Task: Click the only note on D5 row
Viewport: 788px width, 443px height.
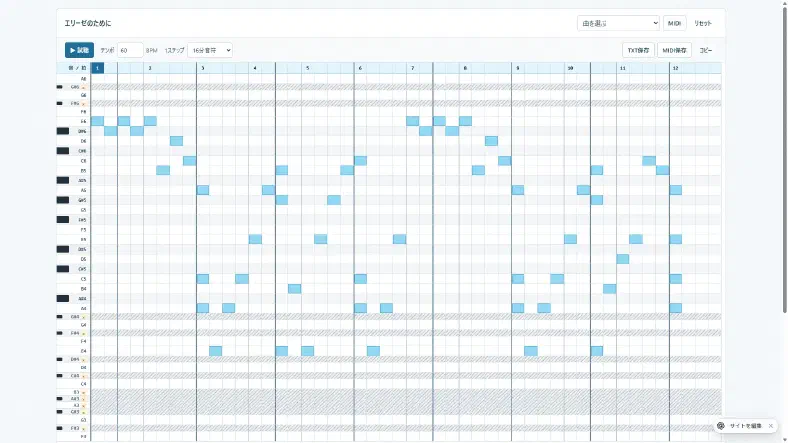Action: (623, 259)
